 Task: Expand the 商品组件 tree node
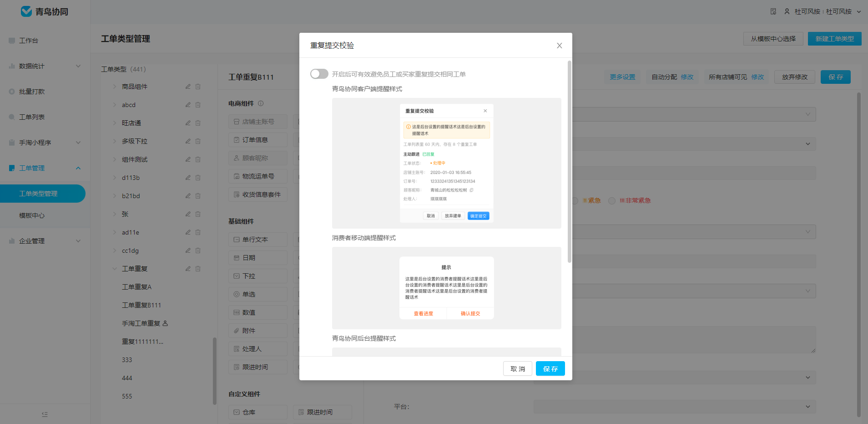point(115,87)
